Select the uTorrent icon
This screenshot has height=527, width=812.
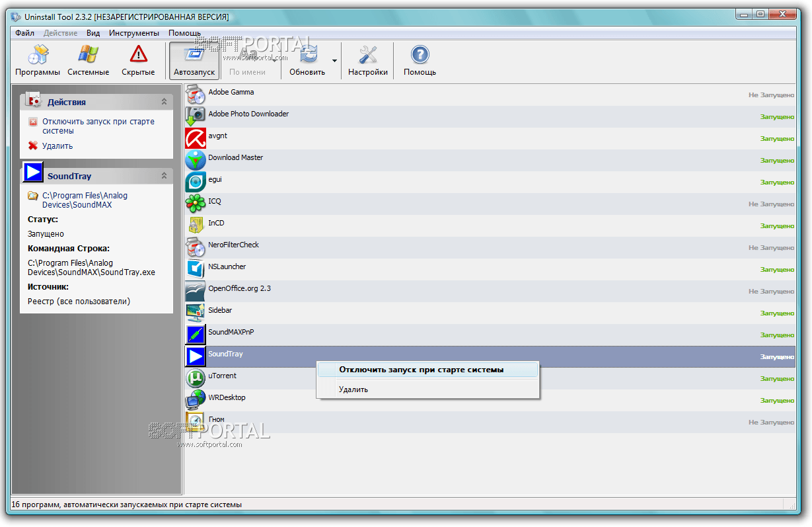196,378
